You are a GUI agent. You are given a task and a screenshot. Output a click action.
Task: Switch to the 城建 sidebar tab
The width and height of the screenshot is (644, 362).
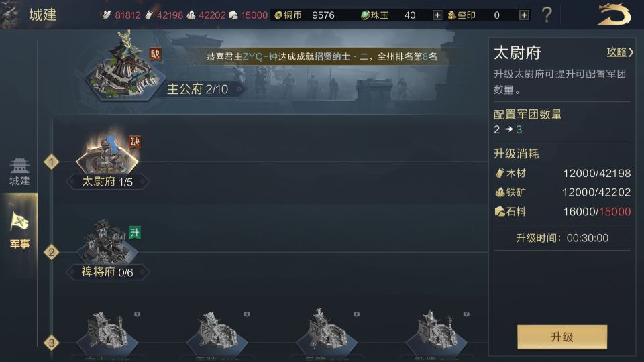point(19,172)
